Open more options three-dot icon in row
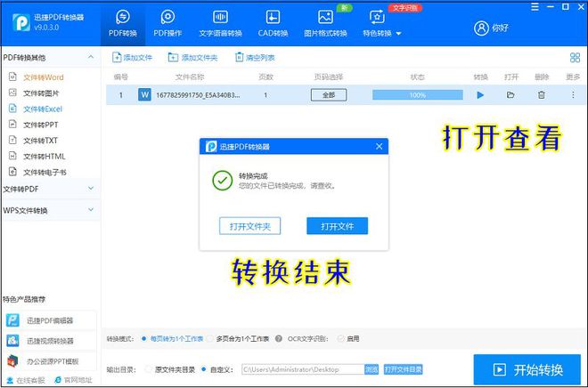Image resolution: width=588 pixels, height=388 pixels. pos(573,95)
